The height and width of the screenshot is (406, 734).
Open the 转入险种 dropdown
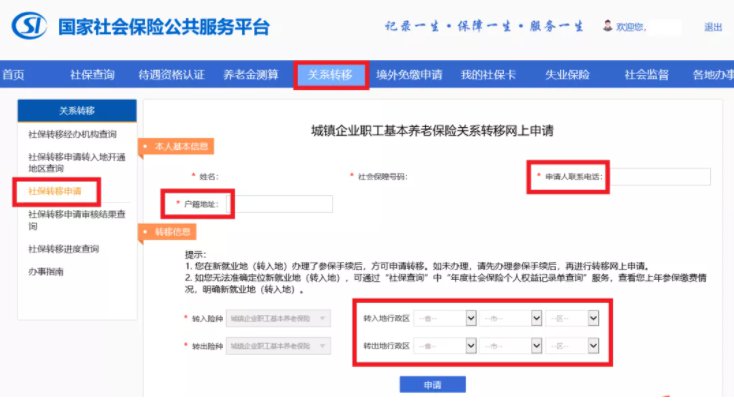click(x=278, y=318)
